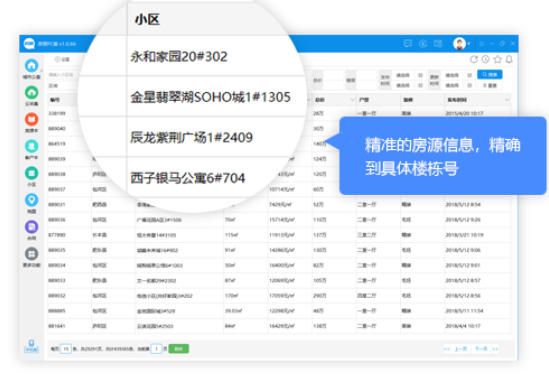The image size is (549, 378).
Task: Open the teal customer sidebar icon
Action: click(x=32, y=146)
